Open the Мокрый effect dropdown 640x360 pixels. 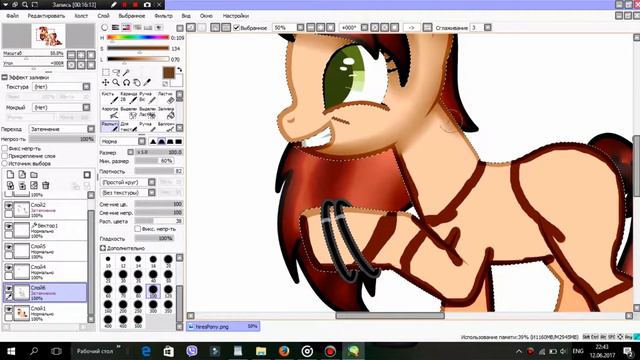(86, 107)
